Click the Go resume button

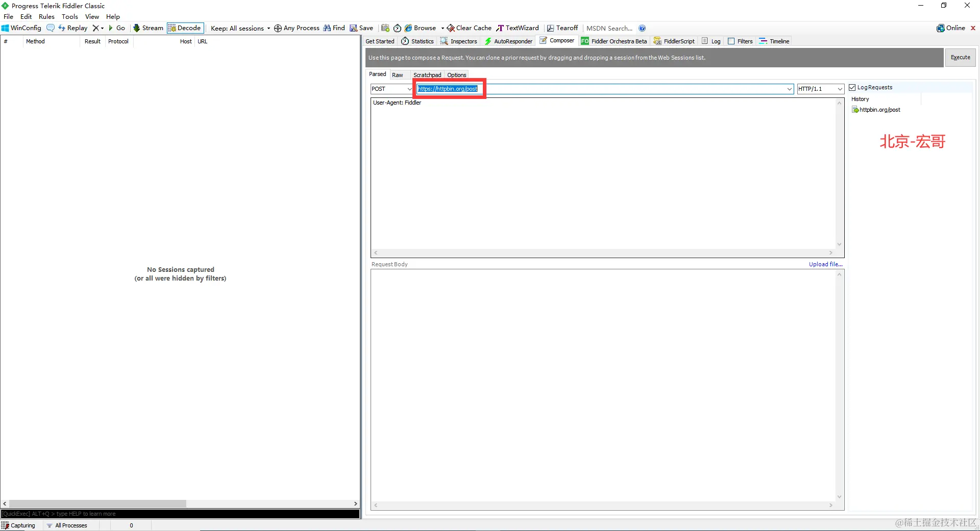point(117,28)
